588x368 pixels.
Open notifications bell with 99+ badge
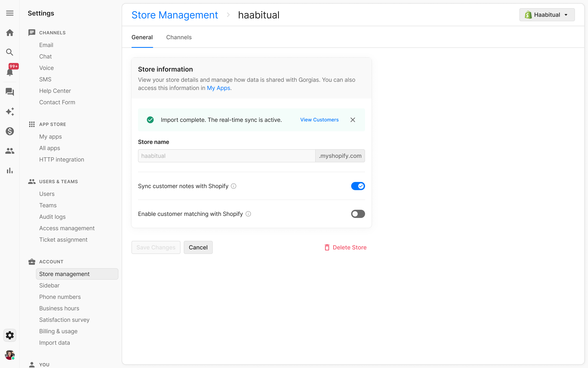click(x=10, y=72)
